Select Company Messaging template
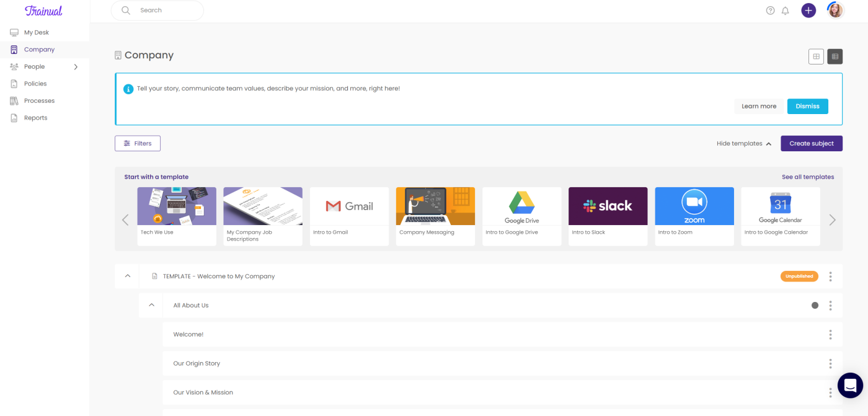868x416 pixels. point(435,216)
